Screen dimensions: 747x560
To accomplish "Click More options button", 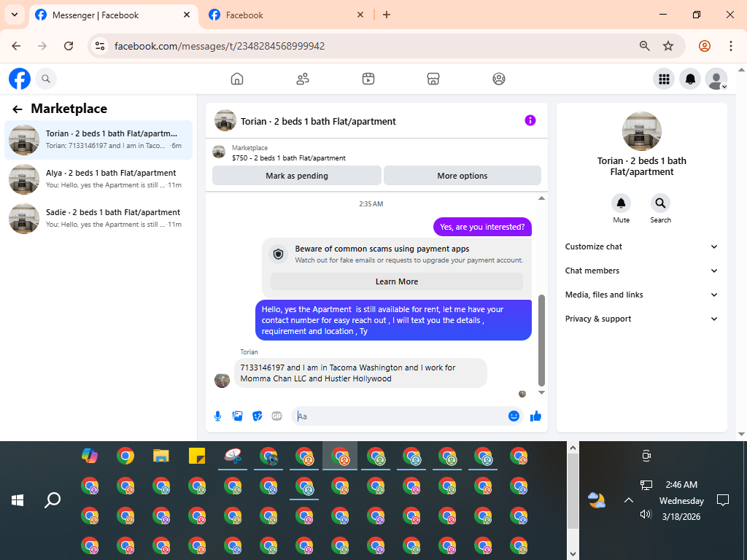I will pos(462,176).
